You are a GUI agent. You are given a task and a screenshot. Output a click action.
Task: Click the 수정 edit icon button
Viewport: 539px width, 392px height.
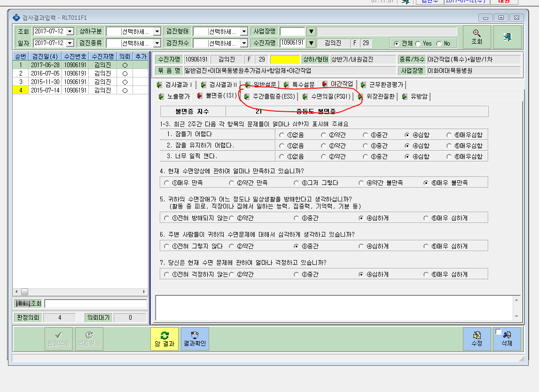[477, 339]
